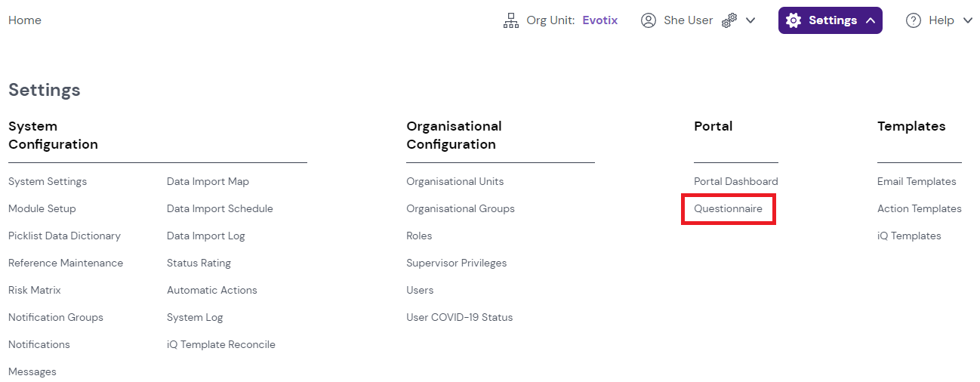980x382 pixels.
Task: Open Data Import Schedule
Action: pos(220,208)
